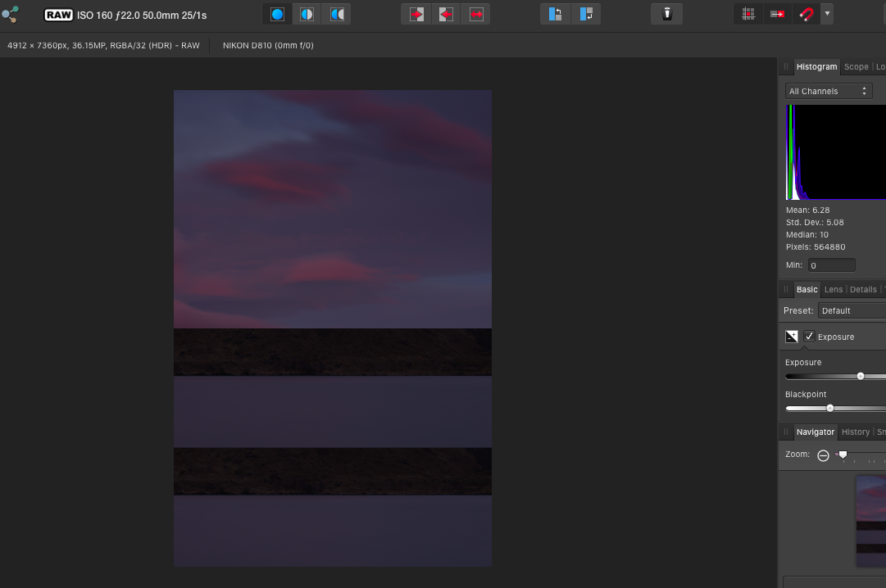Enable the mirror view mode icon
The image size is (886, 588).
point(336,13)
